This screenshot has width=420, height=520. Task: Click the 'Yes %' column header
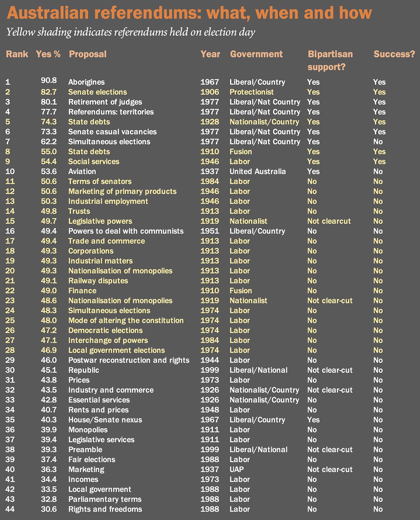[x=48, y=54]
